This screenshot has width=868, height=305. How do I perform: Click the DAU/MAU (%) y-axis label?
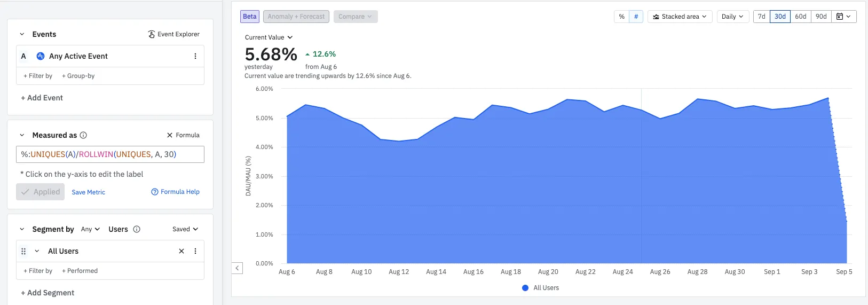click(248, 176)
